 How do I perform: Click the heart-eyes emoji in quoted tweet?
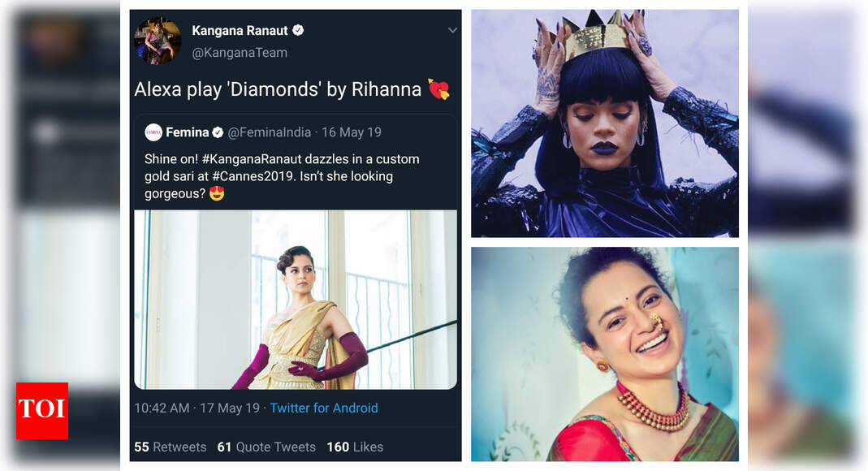click(216, 193)
